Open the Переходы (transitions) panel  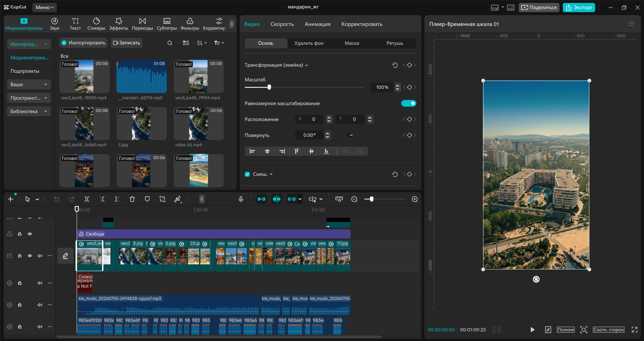142,24
